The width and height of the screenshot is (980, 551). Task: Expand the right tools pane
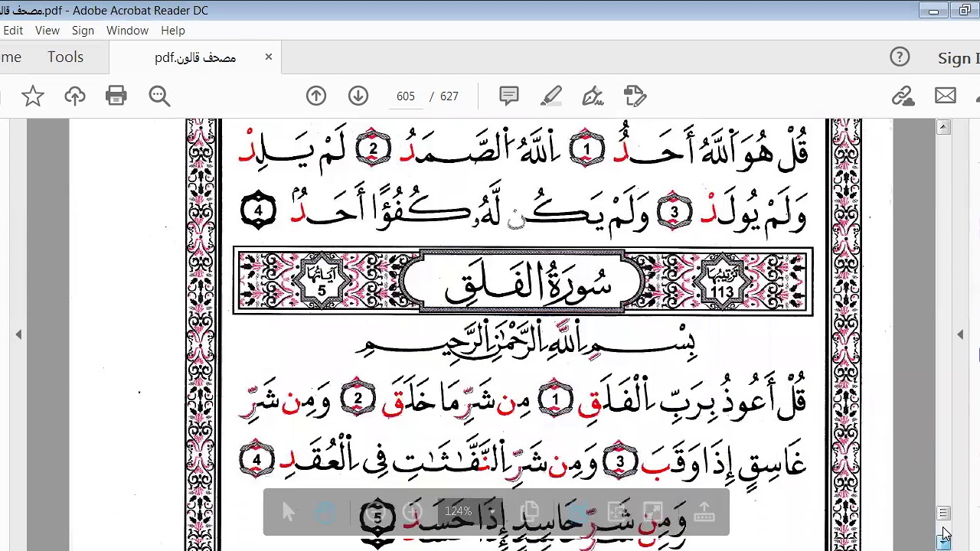pos(960,334)
